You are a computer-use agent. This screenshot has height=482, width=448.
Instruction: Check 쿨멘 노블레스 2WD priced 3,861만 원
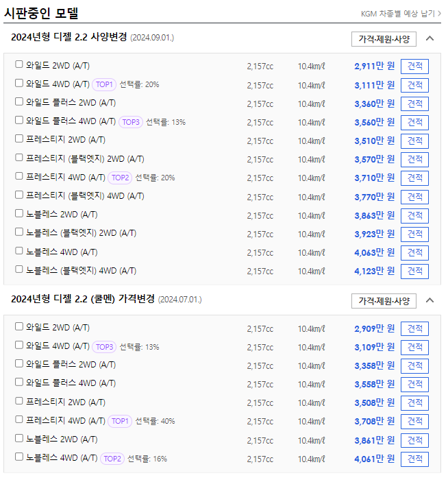[x=19, y=438]
